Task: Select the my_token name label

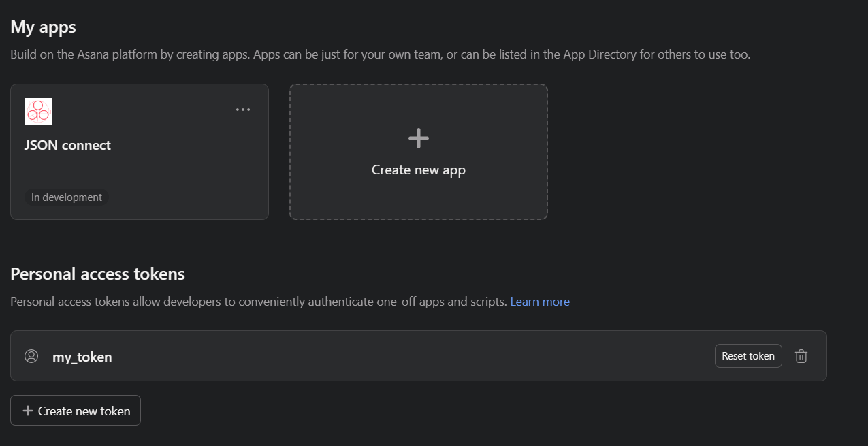Action: (x=82, y=355)
